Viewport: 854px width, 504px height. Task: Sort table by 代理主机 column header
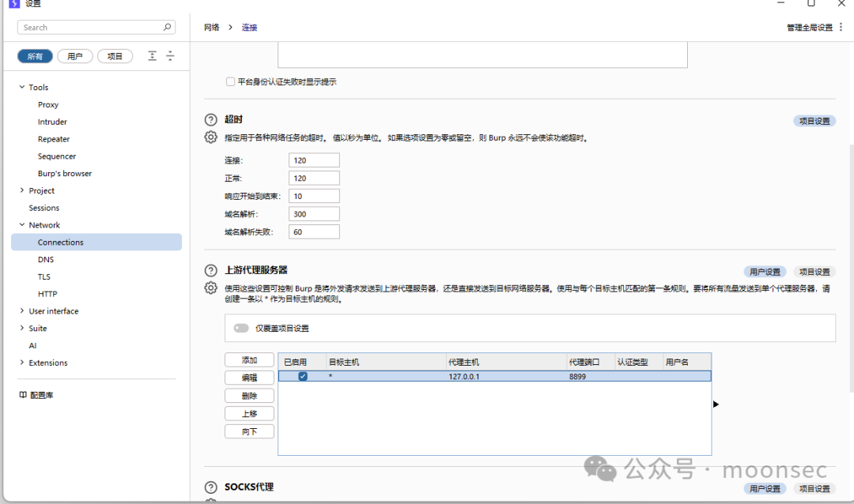[x=506, y=362]
